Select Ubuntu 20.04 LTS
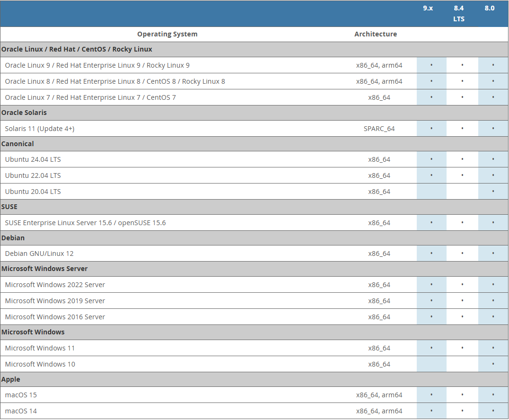 pyautogui.click(x=254, y=192)
